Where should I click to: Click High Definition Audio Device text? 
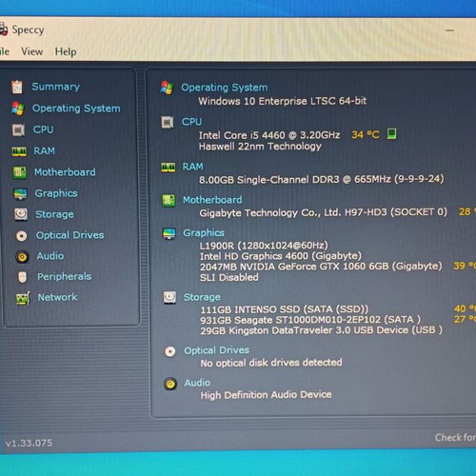click(x=267, y=395)
